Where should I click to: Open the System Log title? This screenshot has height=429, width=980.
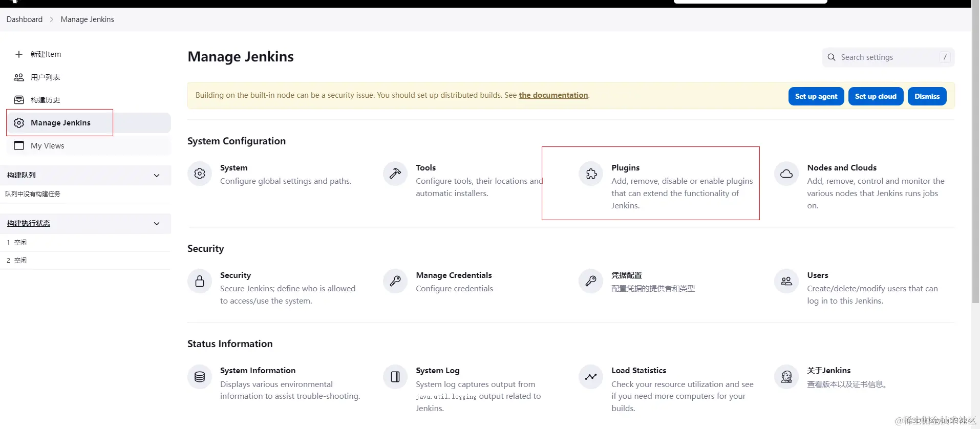click(x=438, y=371)
